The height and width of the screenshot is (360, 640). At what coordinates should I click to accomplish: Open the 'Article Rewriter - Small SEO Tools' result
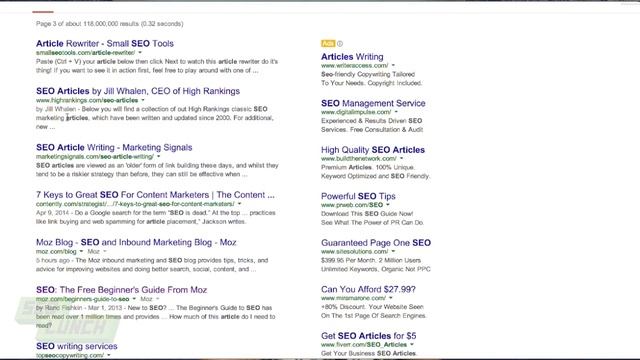click(104, 43)
